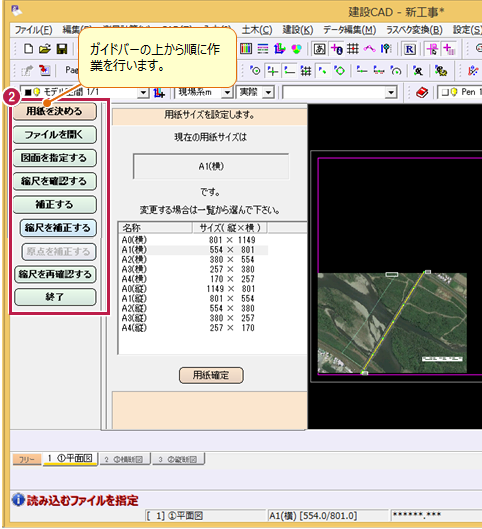Click the blue arrows layer icon
482x529 pixels.
click(280, 49)
